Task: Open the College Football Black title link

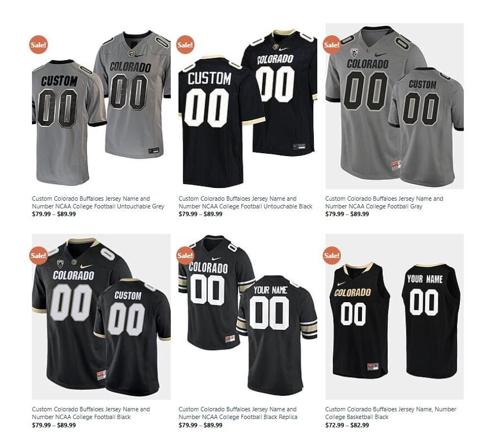Action: [x=91, y=413]
